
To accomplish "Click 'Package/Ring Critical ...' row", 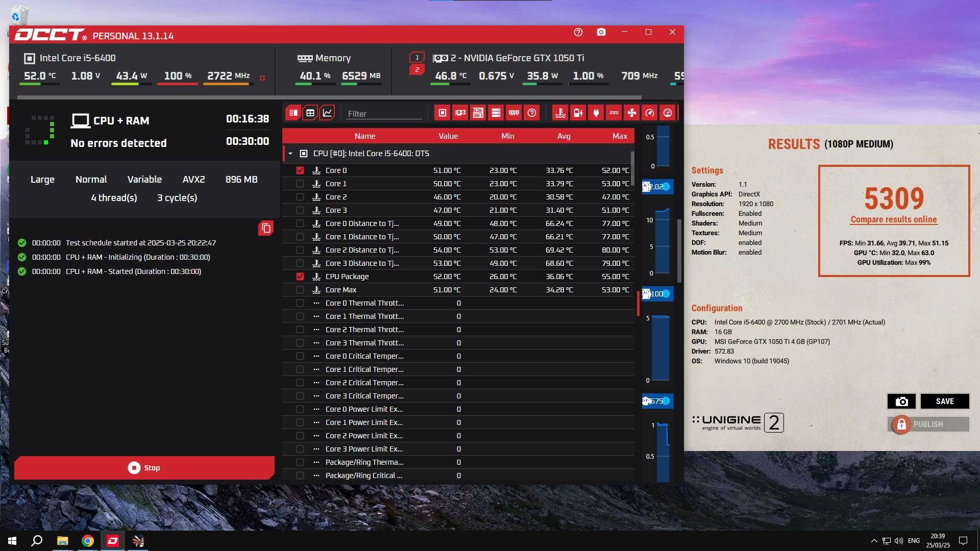I will coord(458,475).
